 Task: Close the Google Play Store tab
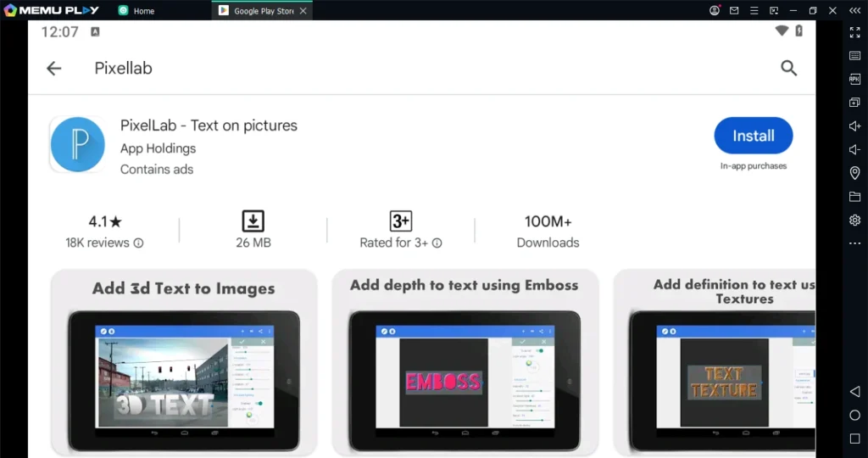[x=303, y=10]
